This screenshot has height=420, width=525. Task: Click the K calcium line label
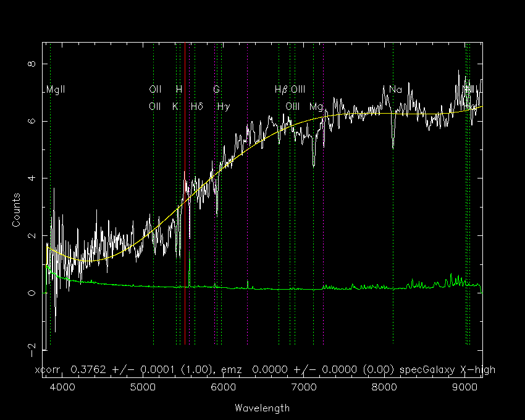tap(175, 106)
